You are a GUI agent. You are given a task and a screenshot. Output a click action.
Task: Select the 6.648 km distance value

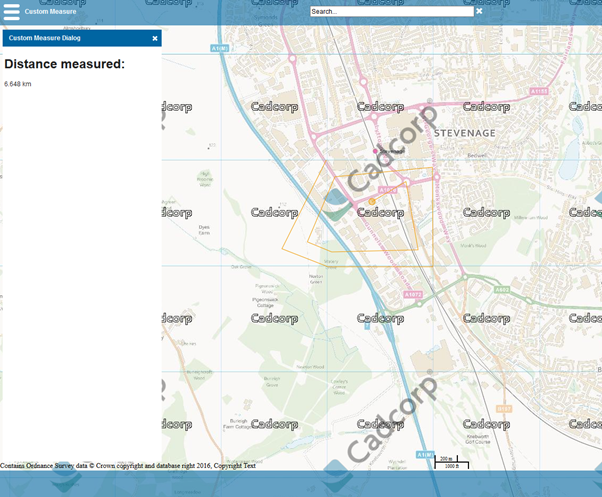[18, 84]
